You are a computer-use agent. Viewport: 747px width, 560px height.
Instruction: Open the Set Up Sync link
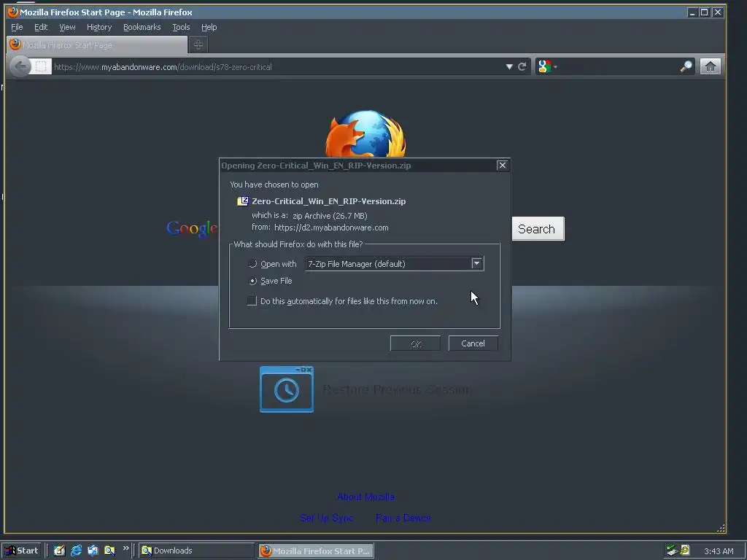tap(327, 518)
